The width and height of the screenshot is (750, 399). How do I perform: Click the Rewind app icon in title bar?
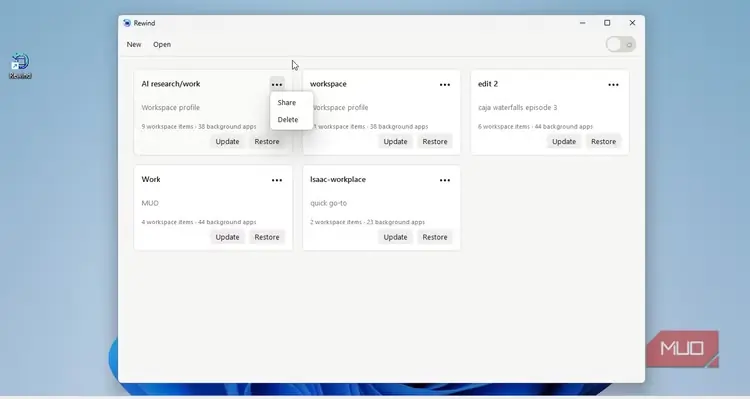[x=127, y=23]
